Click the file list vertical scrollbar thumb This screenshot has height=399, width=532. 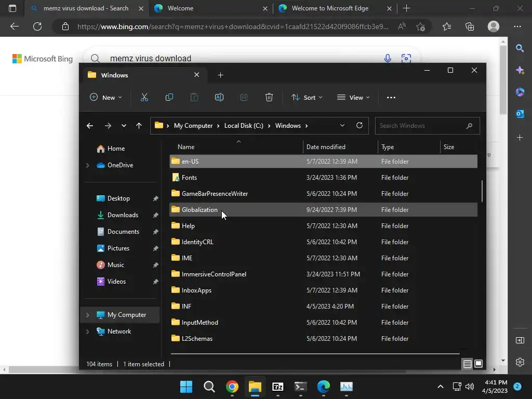tap(482, 191)
